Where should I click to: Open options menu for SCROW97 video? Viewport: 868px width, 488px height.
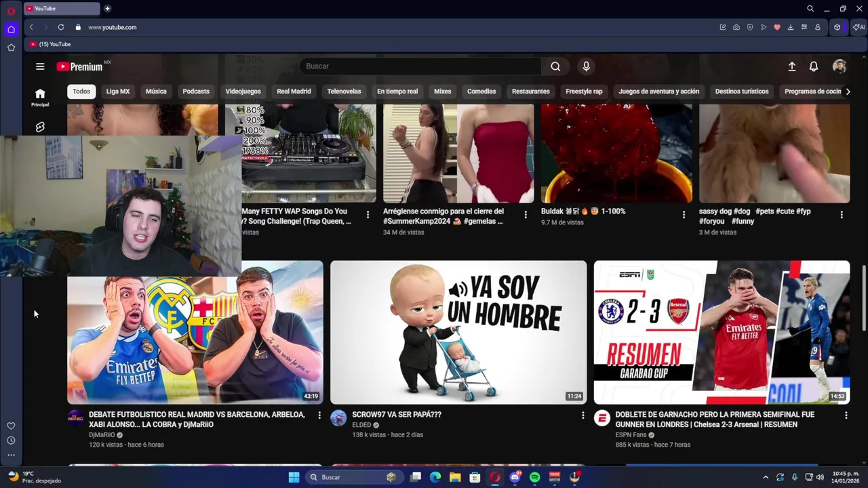coord(583,415)
